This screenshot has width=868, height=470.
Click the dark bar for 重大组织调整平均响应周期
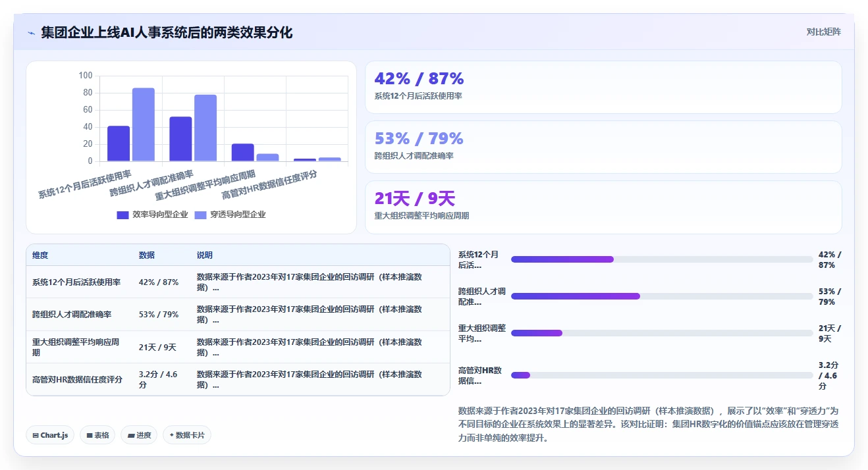click(242, 153)
